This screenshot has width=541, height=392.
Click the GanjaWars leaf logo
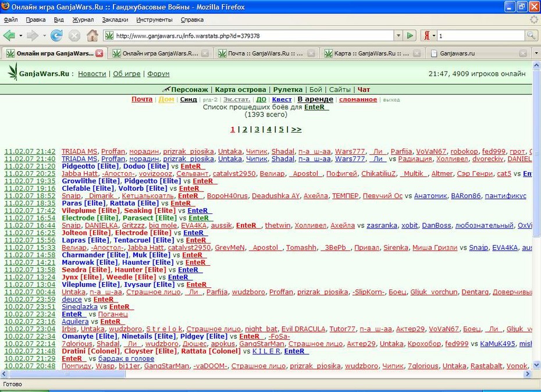pos(13,72)
